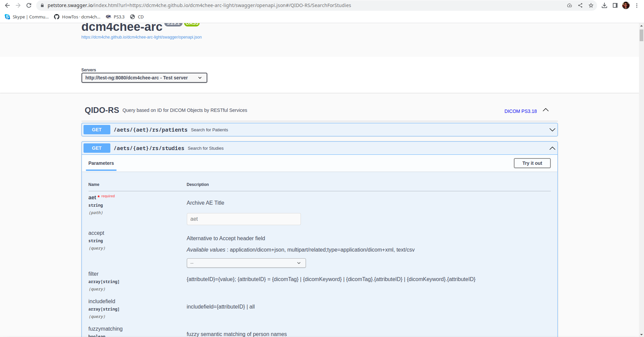This screenshot has width=644, height=337.
Task: Click the address bar URL
Action: pos(199,5)
